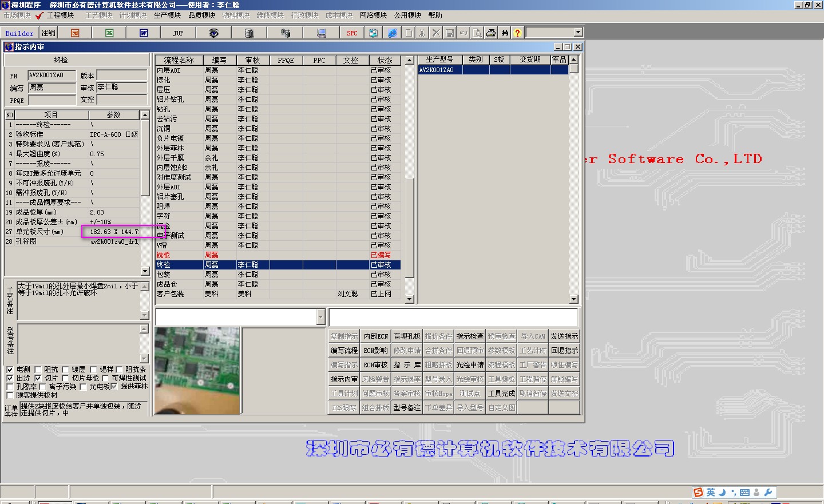Check the 锡样 checkbox
This screenshot has width=824, height=504.
93,370
